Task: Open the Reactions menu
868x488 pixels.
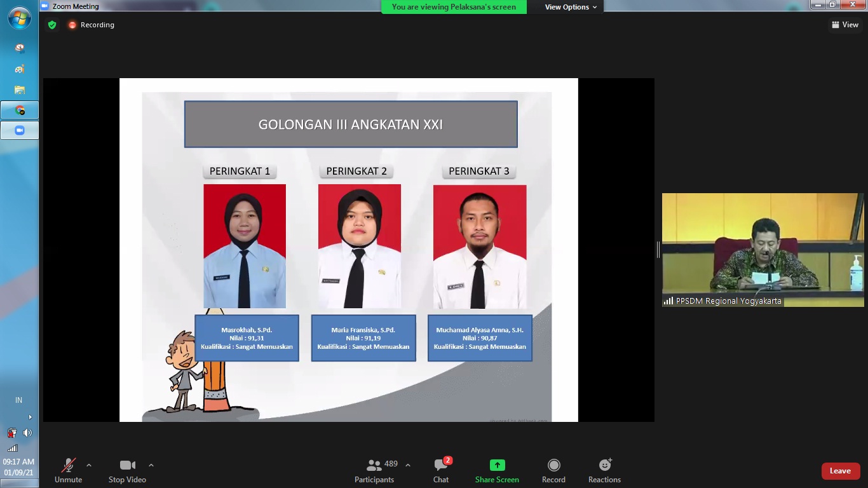Action: [604, 471]
